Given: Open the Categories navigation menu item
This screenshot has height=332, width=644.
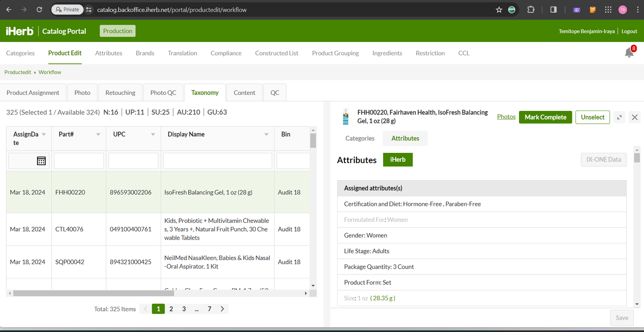Looking at the screenshot, I should 20,53.
